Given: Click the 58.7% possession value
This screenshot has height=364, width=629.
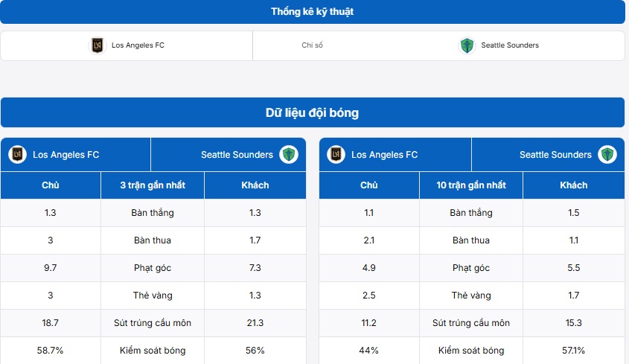Looking at the screenshot, I should 50,351.
